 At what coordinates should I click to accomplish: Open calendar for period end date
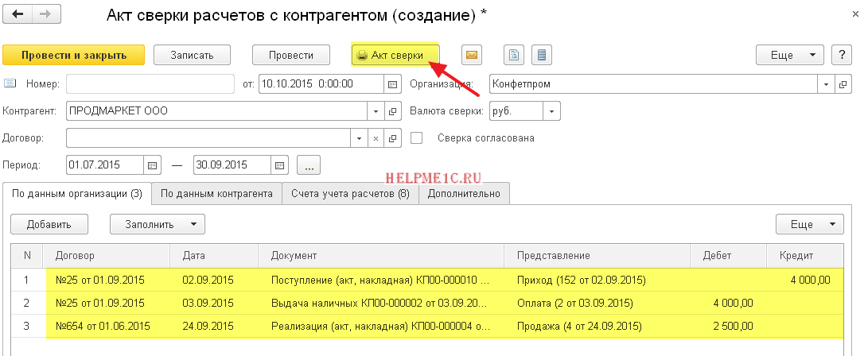(278, 165)
